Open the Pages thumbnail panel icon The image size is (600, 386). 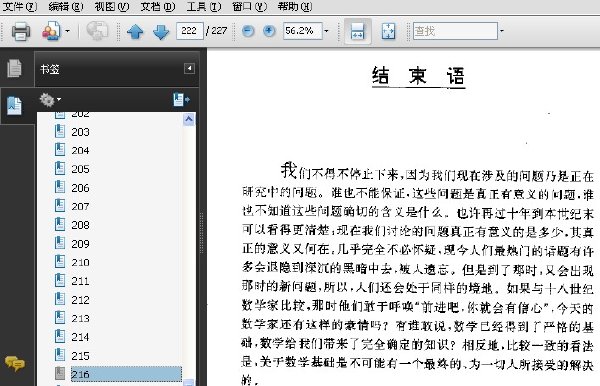(15, 68)
